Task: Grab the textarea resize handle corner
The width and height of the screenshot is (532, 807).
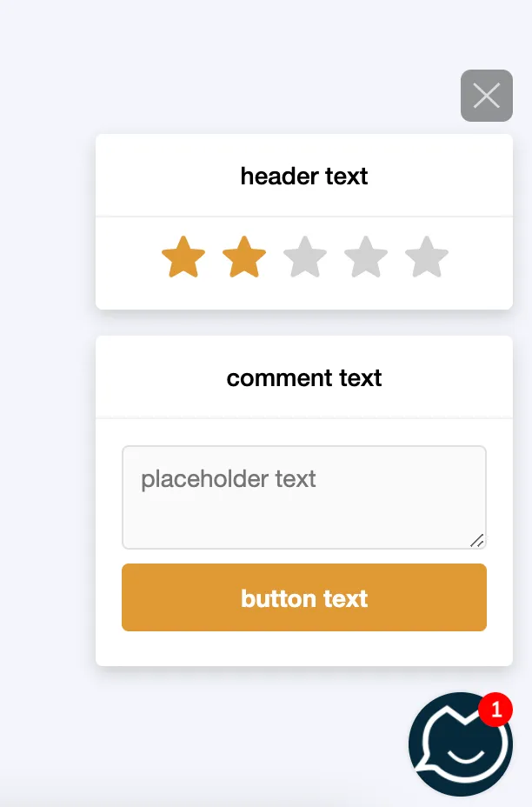Action: [x=477, y=540]
